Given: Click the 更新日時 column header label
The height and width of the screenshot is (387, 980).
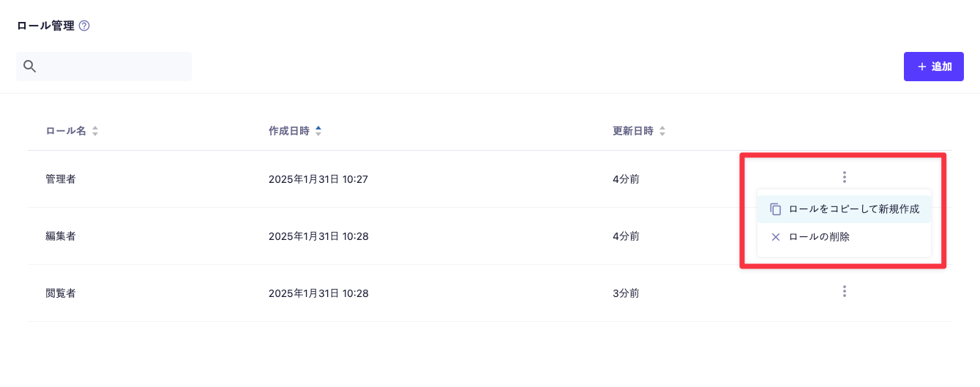Looking at the screenshot, I should click(633, 132).
